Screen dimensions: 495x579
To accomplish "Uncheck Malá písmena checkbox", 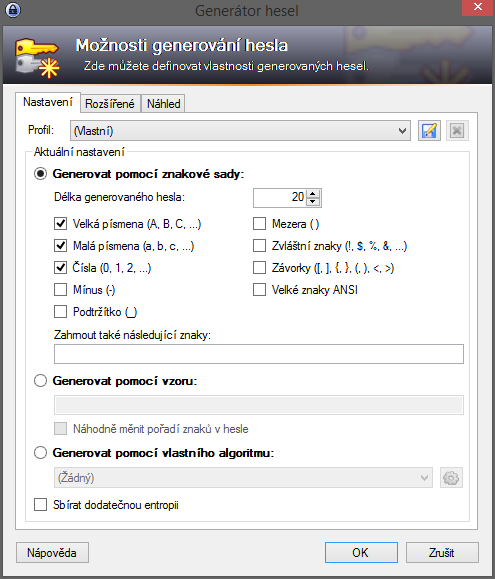I will [61, 246].
